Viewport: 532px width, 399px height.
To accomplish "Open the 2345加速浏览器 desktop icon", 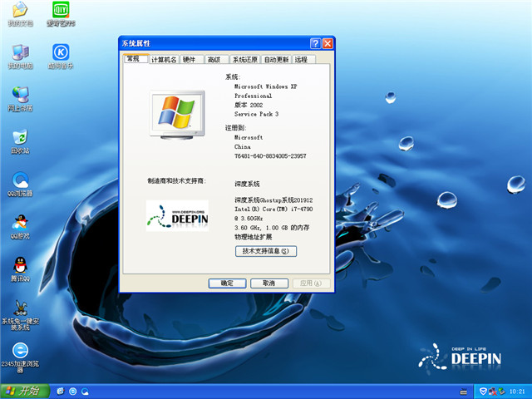I will (20, 357).
